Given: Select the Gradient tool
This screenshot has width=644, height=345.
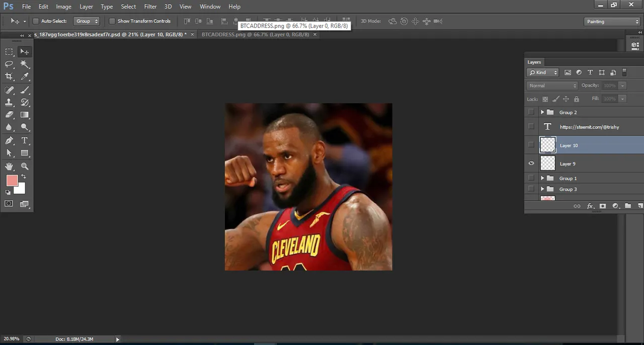Looking at the screenshot, I should (25, 115).
